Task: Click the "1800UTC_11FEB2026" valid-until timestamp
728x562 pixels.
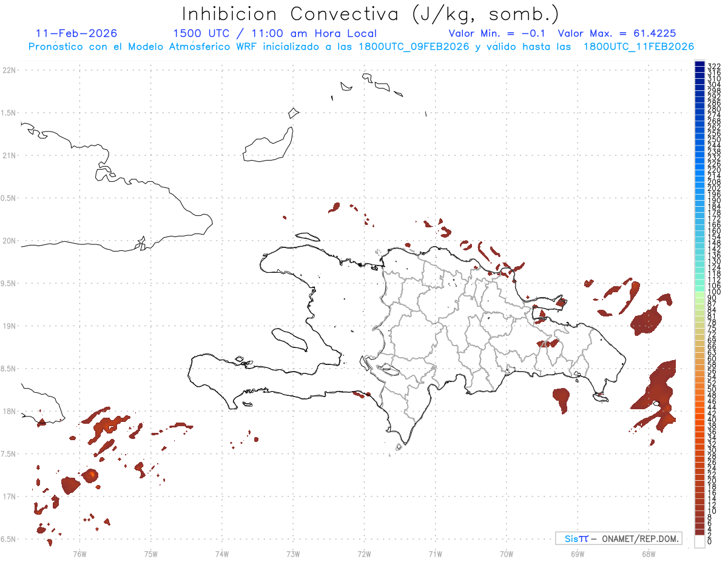Action: point(639,47)
